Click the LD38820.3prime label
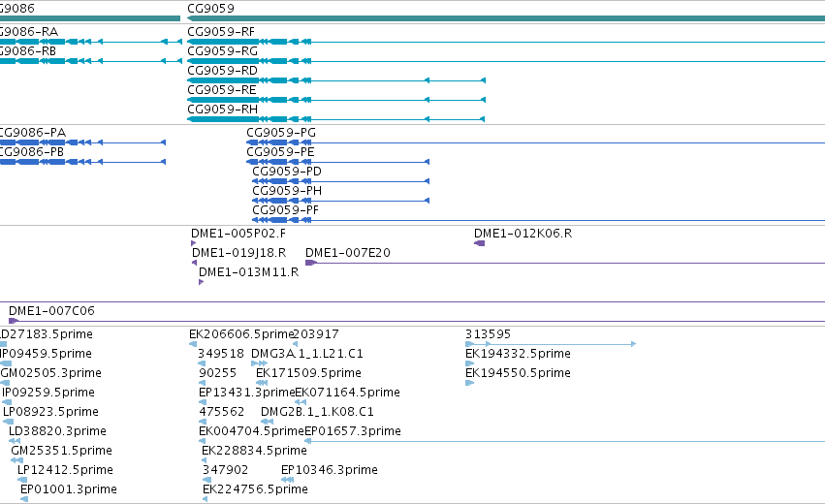This screenshot has width=825, height=504. pos(57,431)
